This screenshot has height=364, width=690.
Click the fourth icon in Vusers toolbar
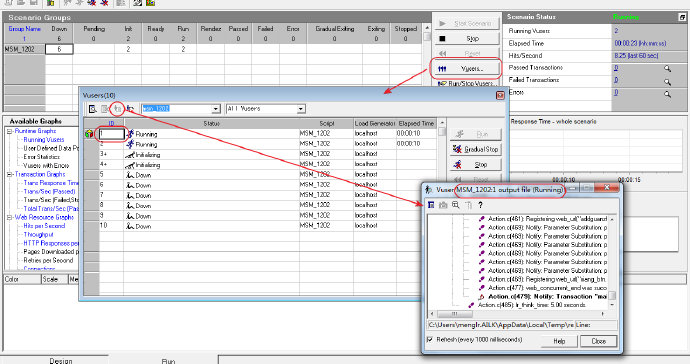point(130,109)
